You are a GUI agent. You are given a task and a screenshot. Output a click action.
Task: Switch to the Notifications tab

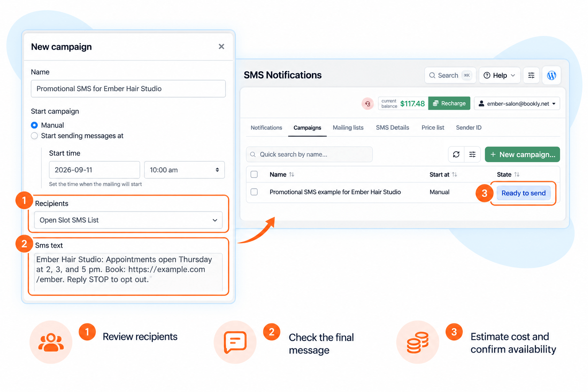pyautogui.click(x=266, y=127)
